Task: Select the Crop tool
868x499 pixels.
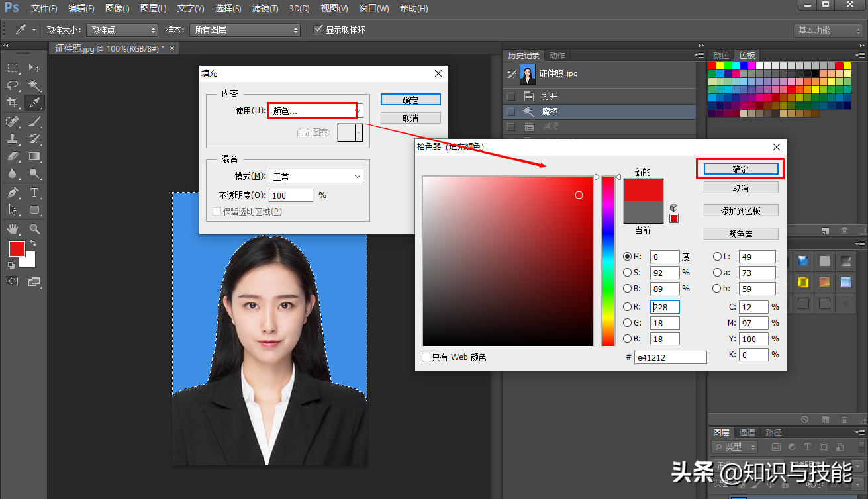Action: tap(13, 103)
